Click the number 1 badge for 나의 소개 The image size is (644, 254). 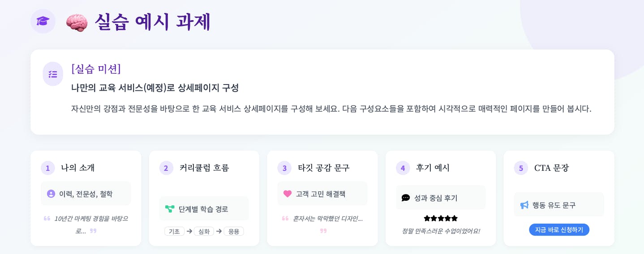click(x=48, y=168)
